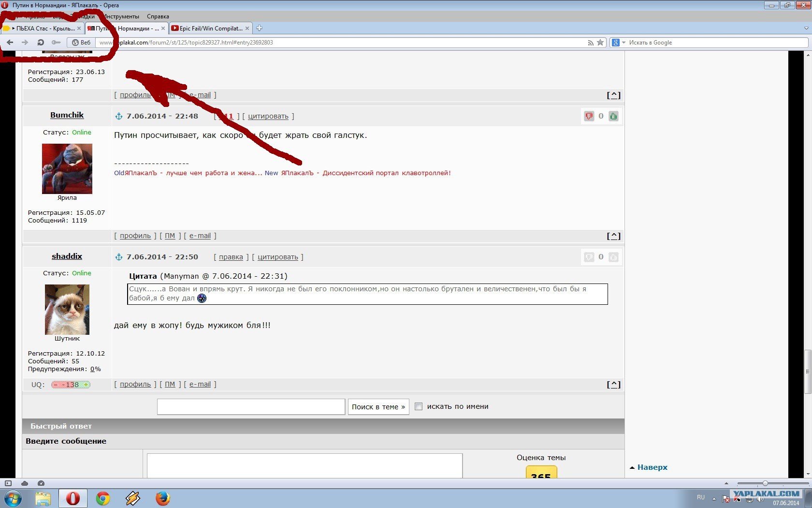812x508 pixels.
Task: Open the 'Веб' site info badge
Action: click(81, 43)
